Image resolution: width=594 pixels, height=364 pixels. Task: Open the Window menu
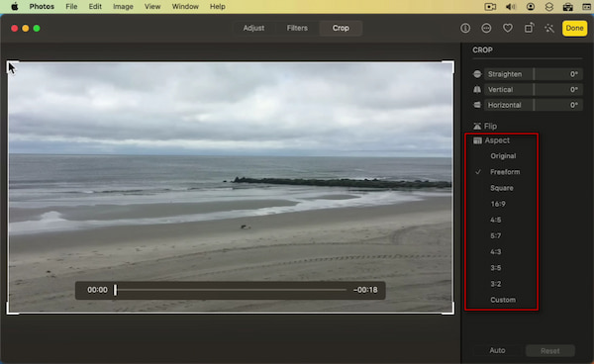coord(185,7)
